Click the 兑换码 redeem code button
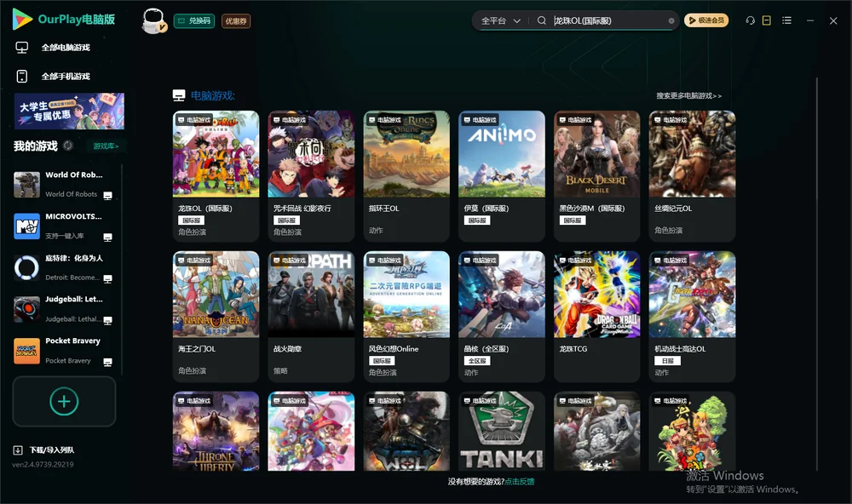The height and width of the screenshot is (504, 852). pyautogui.click(x=194, y=20)
